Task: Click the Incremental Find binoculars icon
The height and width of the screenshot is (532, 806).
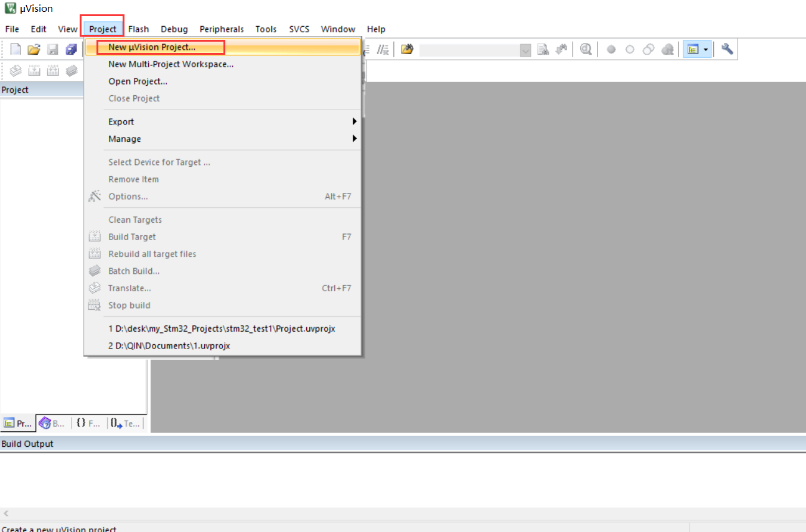Action: pos(562,49)
